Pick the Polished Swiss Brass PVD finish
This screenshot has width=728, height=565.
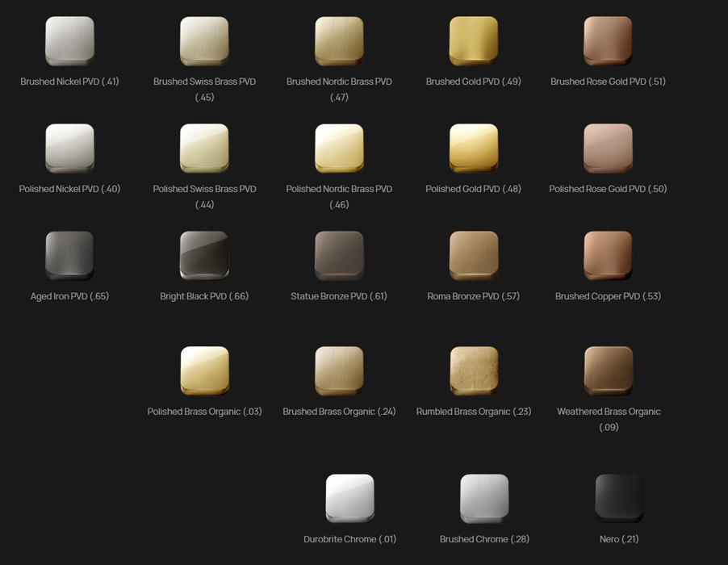pyautogui.click(x=204, y=148)
